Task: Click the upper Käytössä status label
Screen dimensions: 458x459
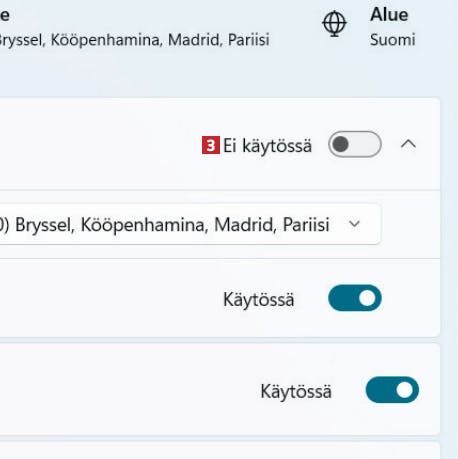Action: point(259,299)
